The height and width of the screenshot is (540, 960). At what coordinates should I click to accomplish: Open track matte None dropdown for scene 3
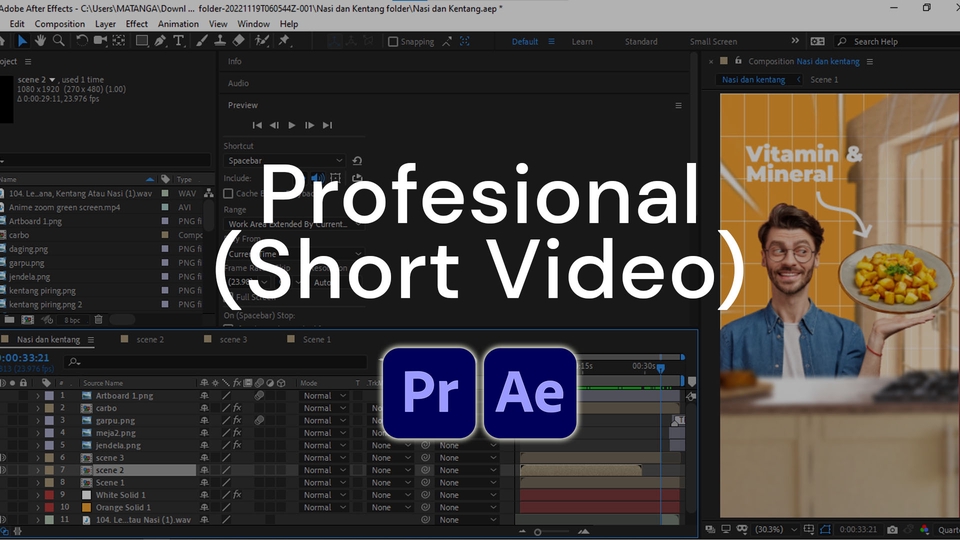pyautogui.click(x=392, y=458)
